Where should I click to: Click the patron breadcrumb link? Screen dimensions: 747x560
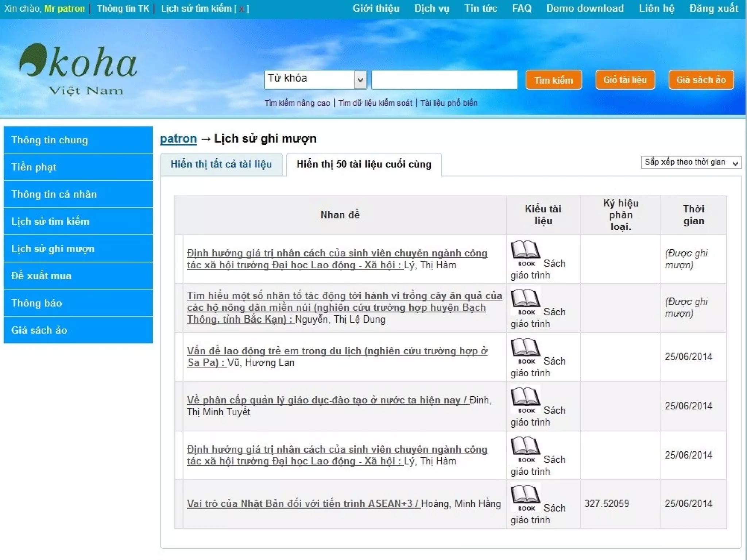[178, 139]
